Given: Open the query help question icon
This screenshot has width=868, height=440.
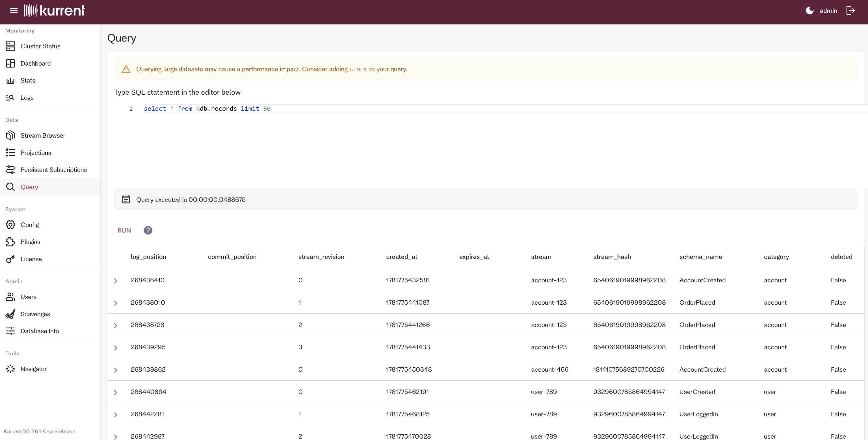Looking at the screenshot, I should click(x=148, y=230).
